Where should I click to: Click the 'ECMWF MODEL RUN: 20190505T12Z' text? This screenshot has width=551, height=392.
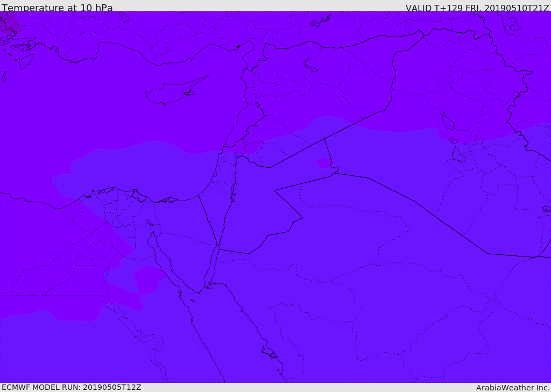(x=72, y=387)
